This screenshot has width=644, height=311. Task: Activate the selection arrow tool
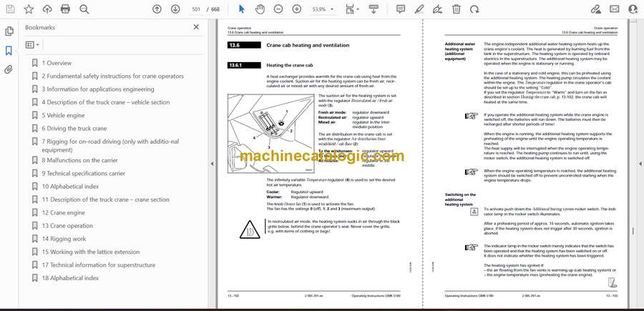click(242, 9)
